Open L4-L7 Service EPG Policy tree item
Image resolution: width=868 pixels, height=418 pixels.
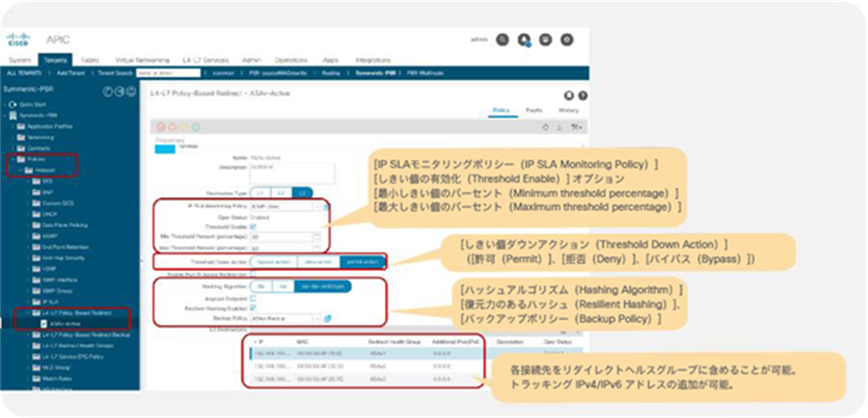[x=72, y=356]
